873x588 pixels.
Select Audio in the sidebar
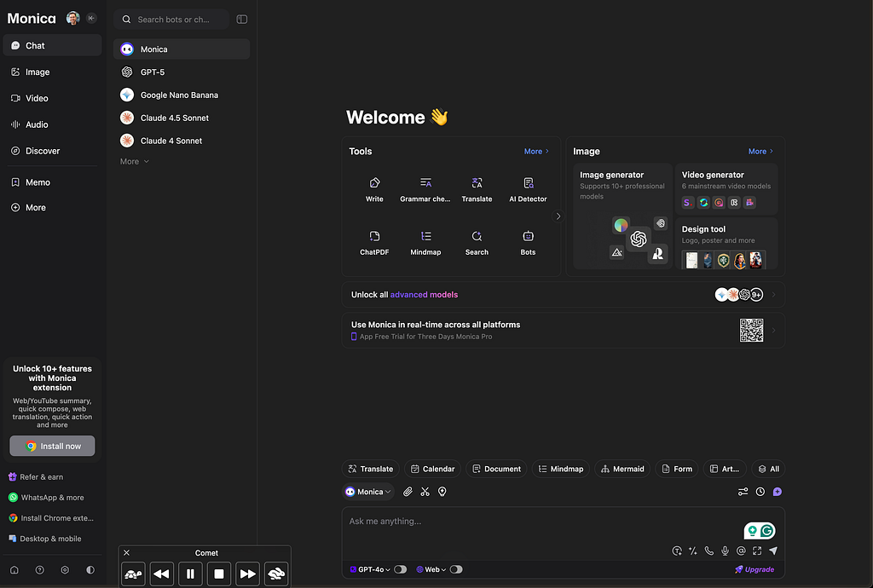(x=52, y=124)
